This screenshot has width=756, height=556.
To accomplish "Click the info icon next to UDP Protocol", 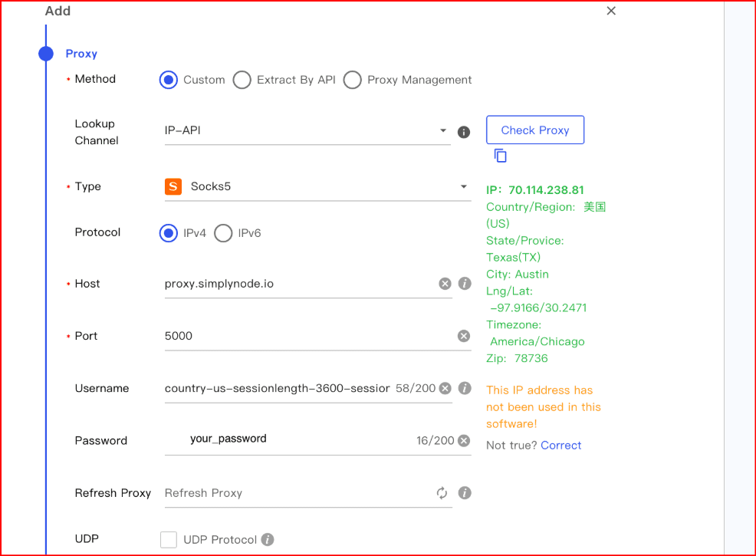I will [268, 540].
